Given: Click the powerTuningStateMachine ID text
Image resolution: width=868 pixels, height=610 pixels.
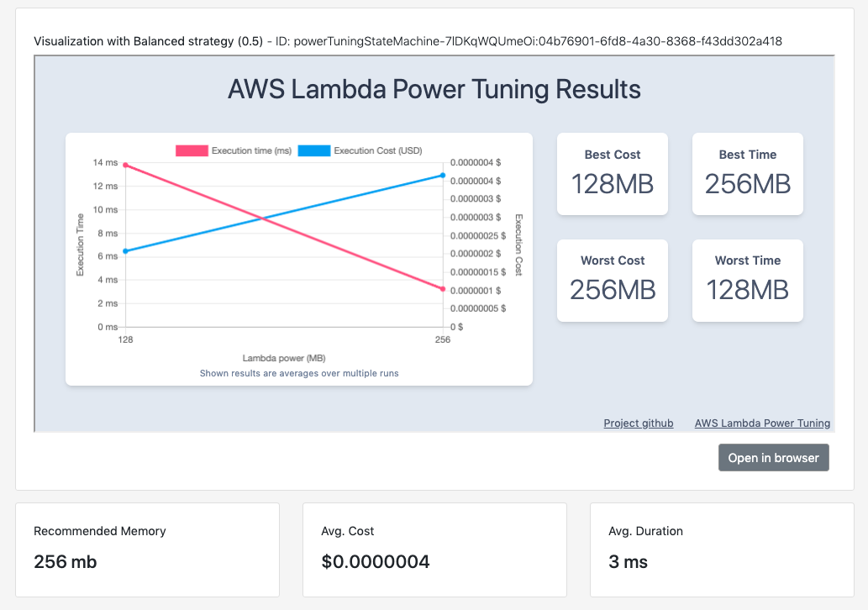Looking at the screenshot, I should [x=538, y=41].
